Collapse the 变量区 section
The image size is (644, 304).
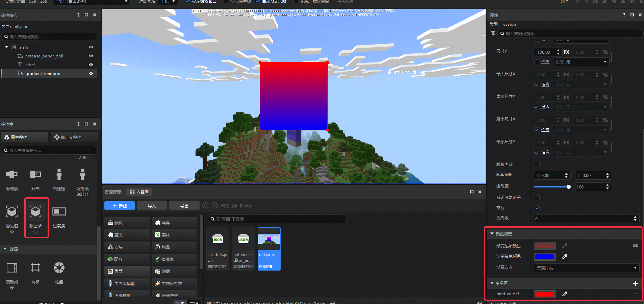tap(492, 283)
